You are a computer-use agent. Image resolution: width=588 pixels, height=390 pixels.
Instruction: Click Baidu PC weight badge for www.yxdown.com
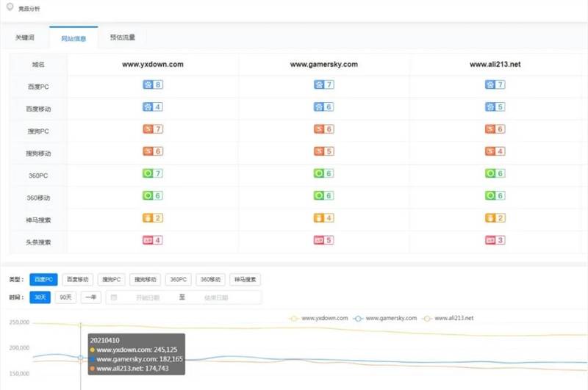(x=153, y=84)
